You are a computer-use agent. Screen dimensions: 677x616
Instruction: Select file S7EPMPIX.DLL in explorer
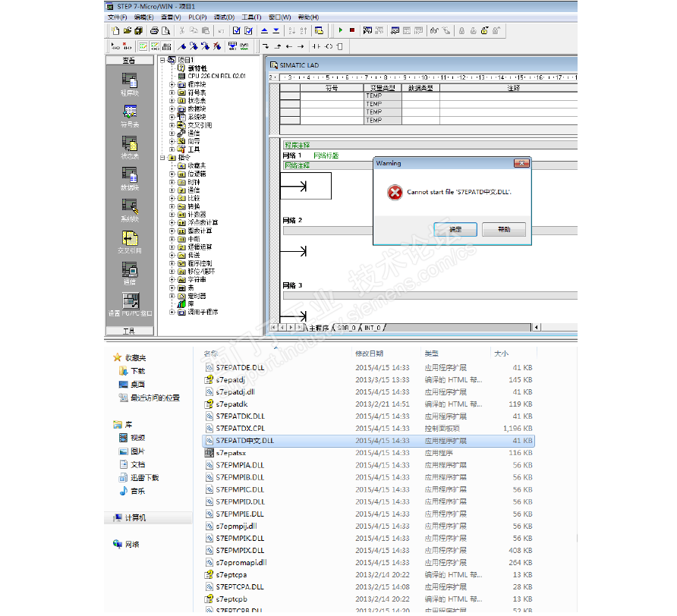tap(368, 551)
